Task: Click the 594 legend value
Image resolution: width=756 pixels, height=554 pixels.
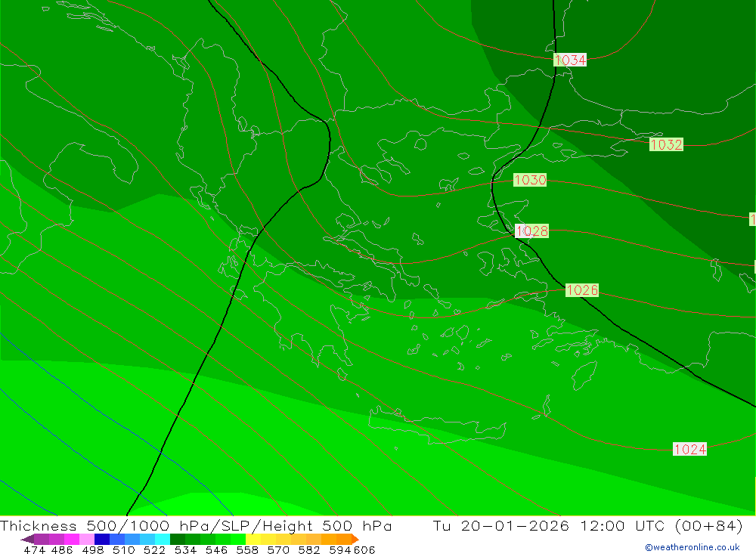Action: click(x=340, y=549)
